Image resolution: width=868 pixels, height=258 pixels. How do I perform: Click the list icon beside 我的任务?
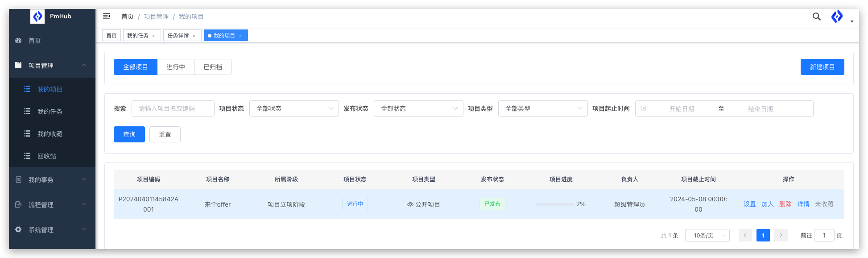(x=27, y=111)
